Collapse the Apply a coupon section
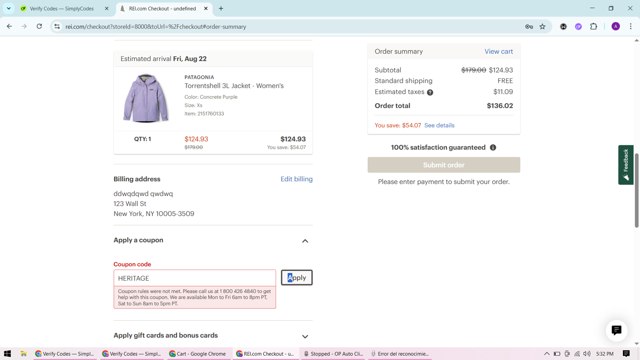The height and width of the screenshot is (360, 640). [x=305, y=241]
